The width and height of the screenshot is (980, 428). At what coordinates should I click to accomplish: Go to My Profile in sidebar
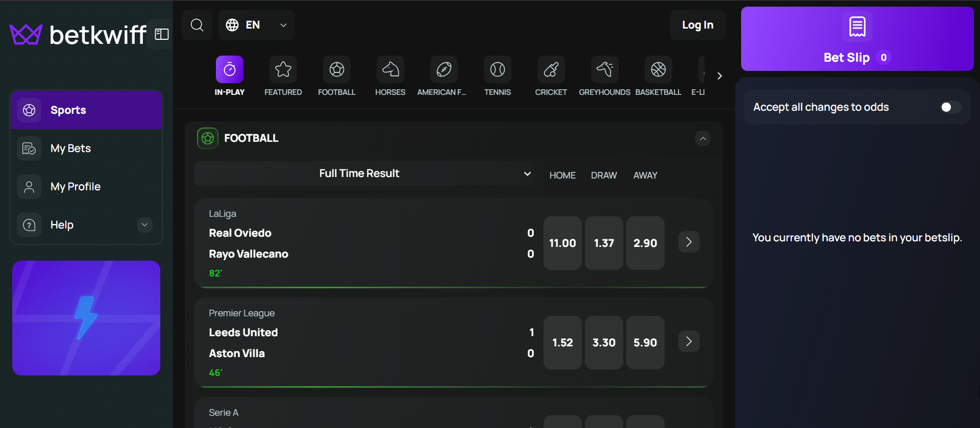coord(75,187)
